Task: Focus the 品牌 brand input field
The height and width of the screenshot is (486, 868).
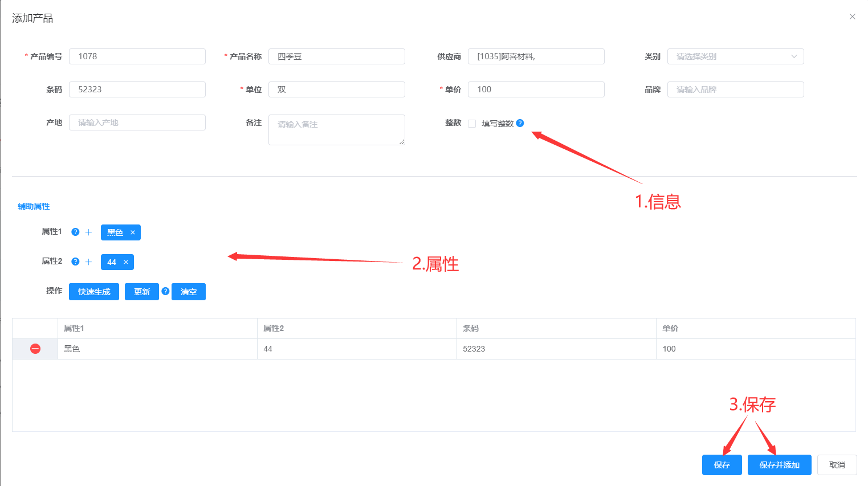Action: click(x=735, y=89)
